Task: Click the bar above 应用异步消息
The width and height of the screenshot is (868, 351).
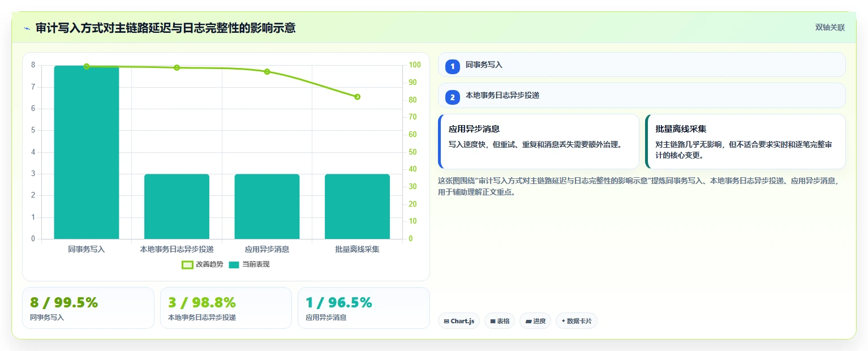Action: 267,207
